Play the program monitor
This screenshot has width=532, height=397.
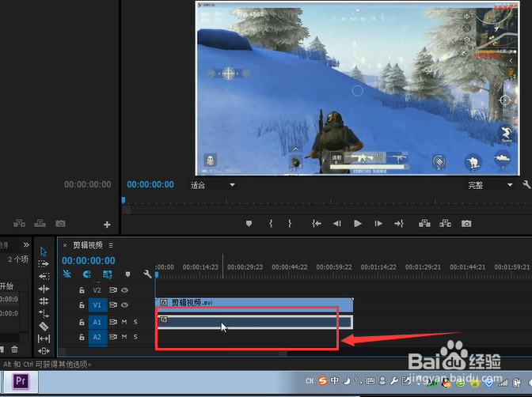pos(358,224)
